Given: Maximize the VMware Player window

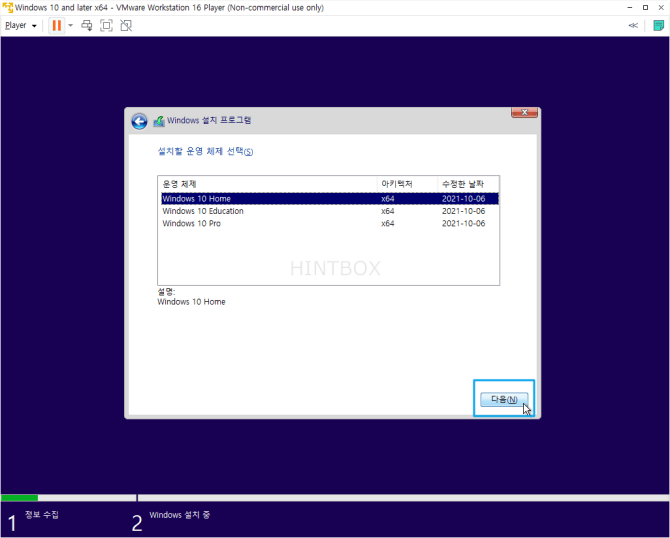Looking at the screenshot, I should pyautogui.click(x=645, y=8).
